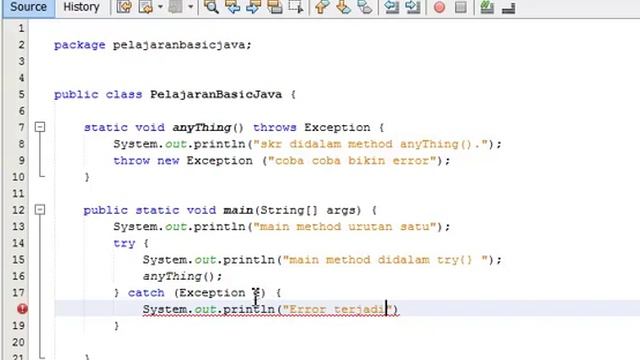Open the Forward history dropdown arrow
Image resolution: width=640 pixels, height=360 pixels.
tap(190, 7)
